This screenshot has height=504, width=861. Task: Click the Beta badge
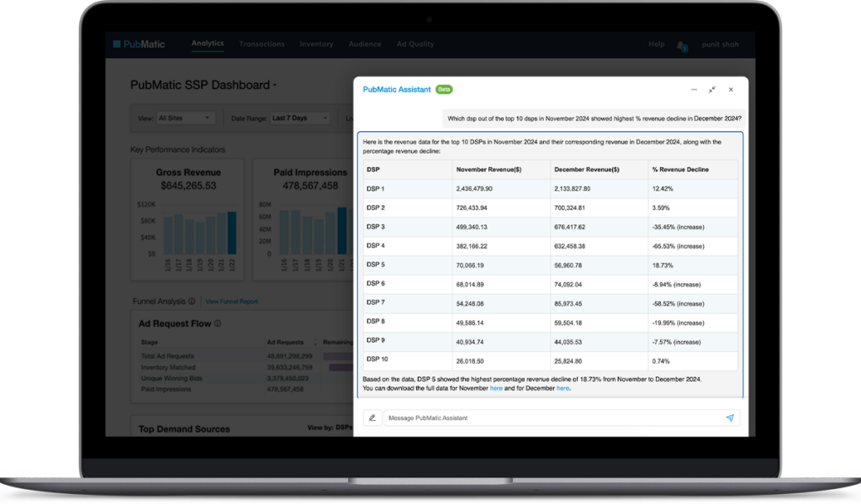[444, 89]
